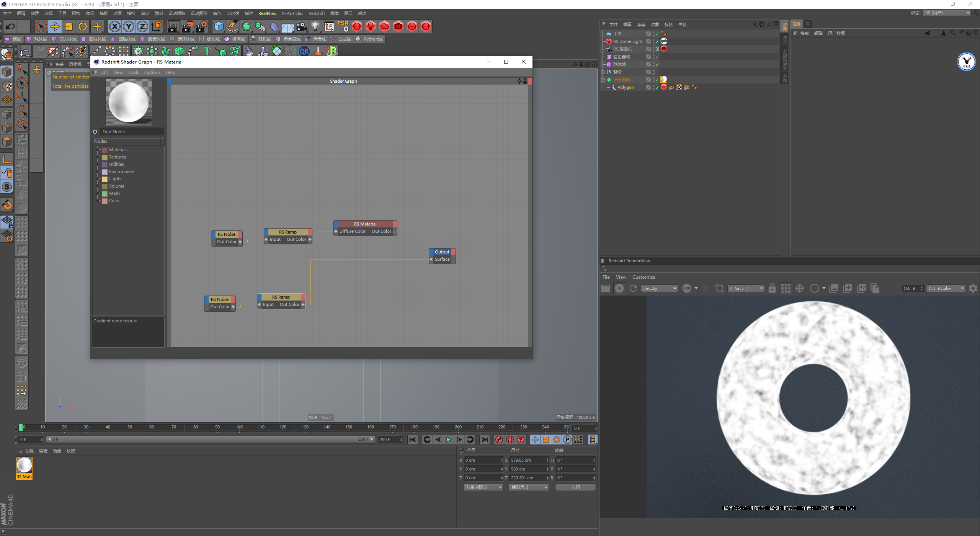980x536 pixels.
Task: Open RenderView settings gear
Action: click(973, 288)
